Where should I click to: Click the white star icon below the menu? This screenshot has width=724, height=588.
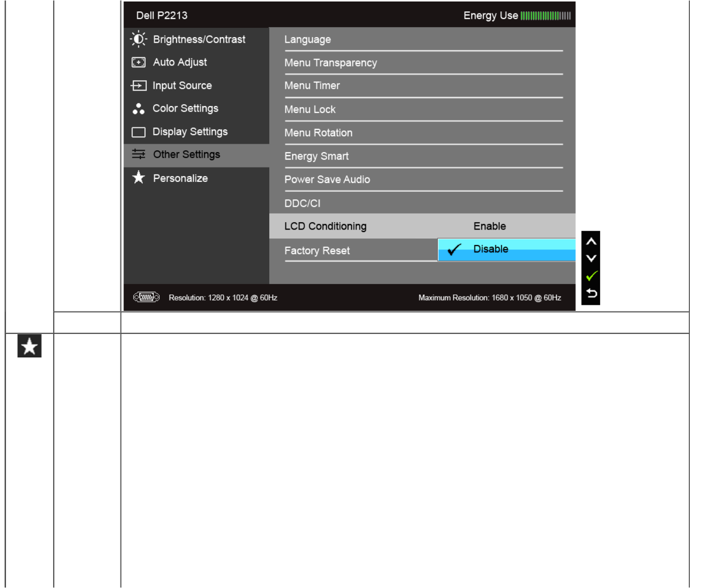[x=29, y=346]
